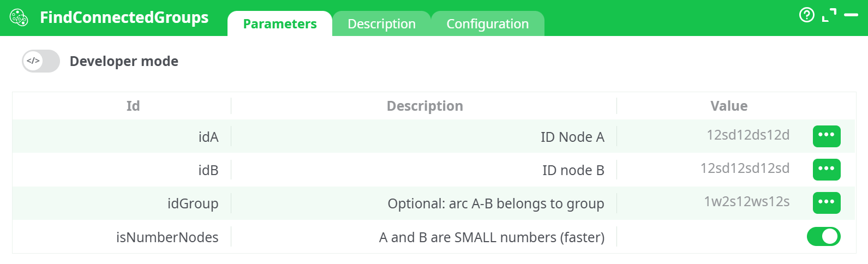
Task: Toggle the Developer mode switch
Action: click(41, 61)
